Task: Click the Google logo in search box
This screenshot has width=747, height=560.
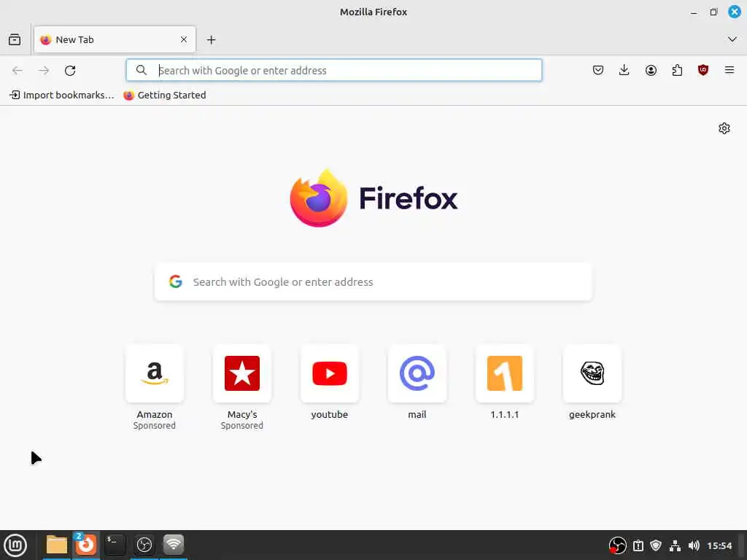Action: click(176, 281)
